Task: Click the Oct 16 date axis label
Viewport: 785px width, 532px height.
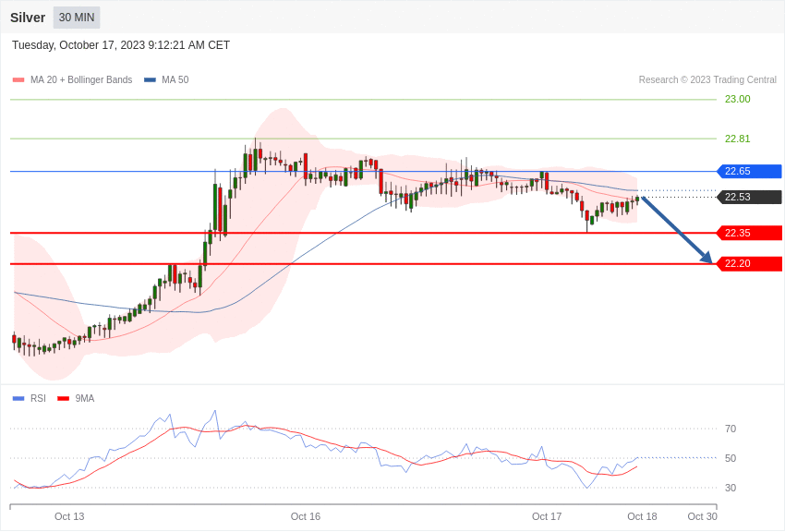Action: 306,516
